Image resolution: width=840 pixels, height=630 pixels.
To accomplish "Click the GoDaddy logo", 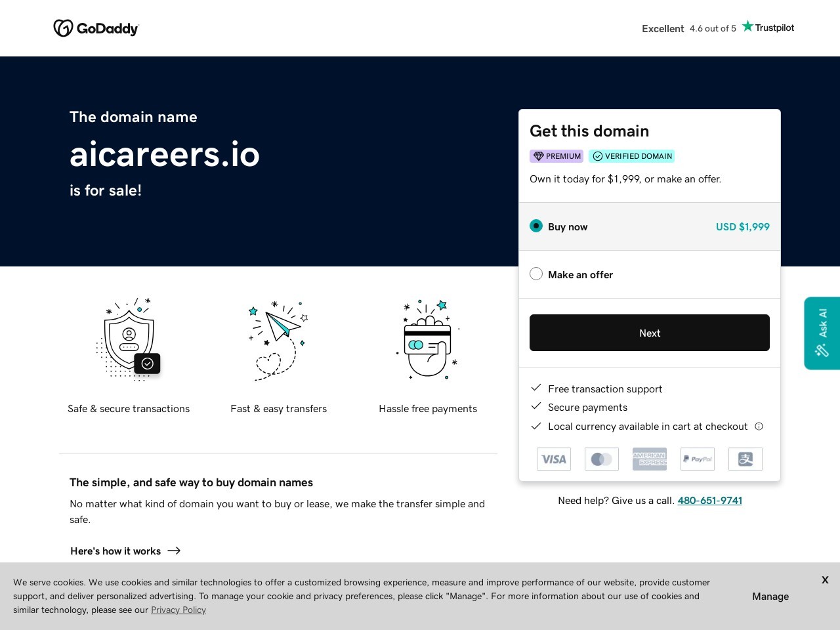I will pyautogui.click(x=96, y=28).
